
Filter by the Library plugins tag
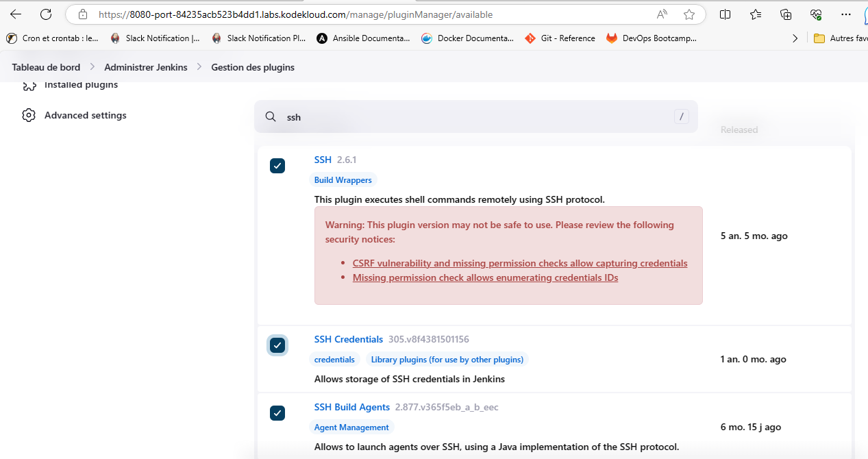447,360
